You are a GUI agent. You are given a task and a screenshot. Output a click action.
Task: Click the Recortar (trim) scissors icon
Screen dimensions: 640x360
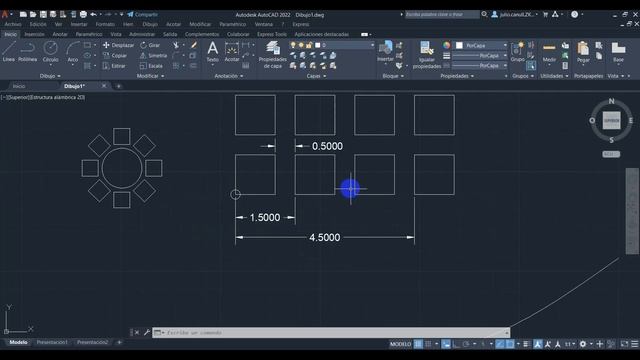176,45
